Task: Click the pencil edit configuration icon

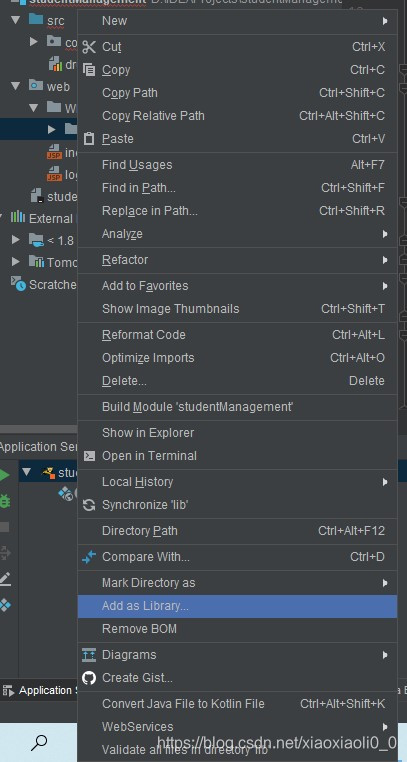Action: 4,579
